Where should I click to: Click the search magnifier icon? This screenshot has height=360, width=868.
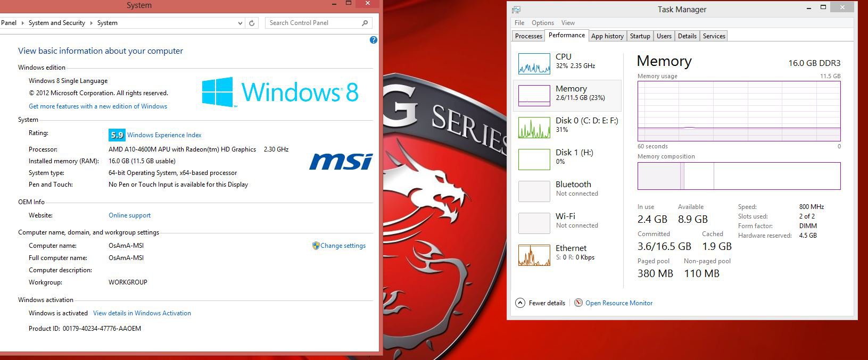(365, 23)
